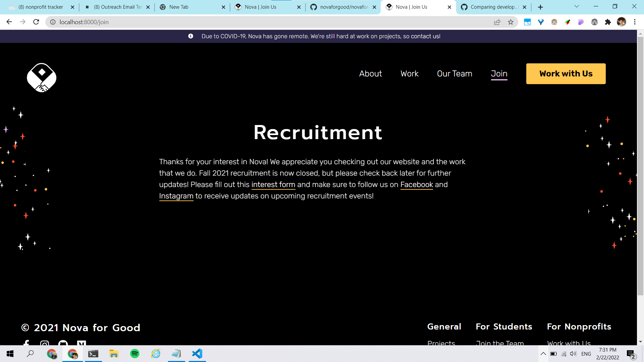Close the New Tab tab

tap(223, 7)
